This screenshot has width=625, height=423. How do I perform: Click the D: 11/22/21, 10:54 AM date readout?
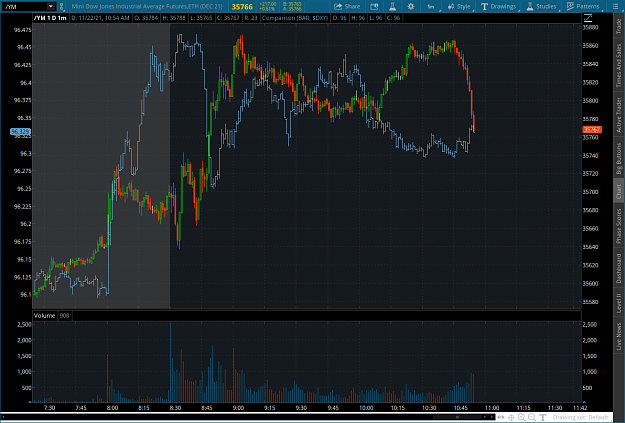coord(100,18)
